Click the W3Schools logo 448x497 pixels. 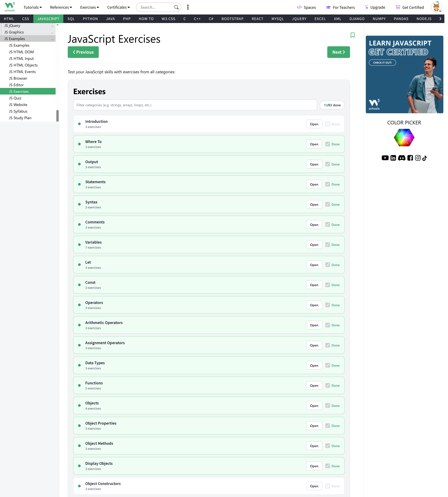10,7
